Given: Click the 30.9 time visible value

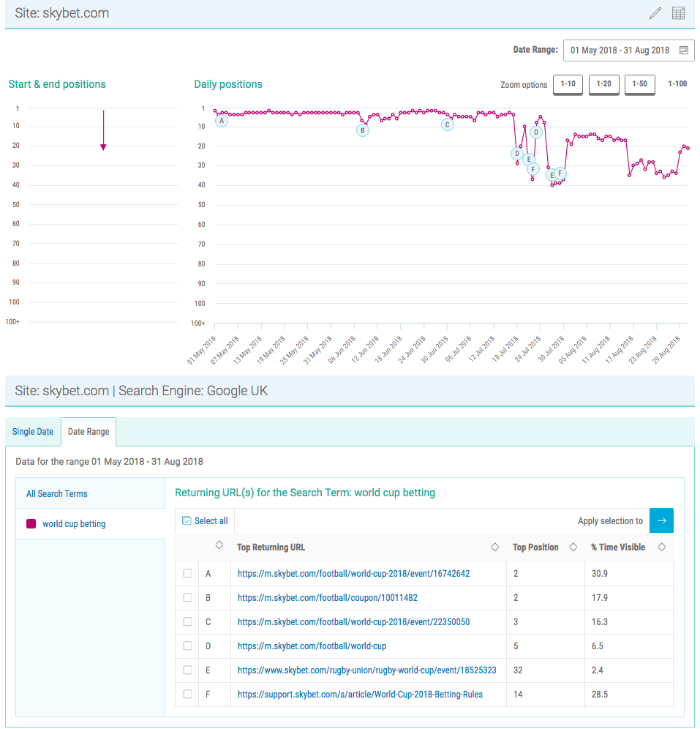Looking at the screenshot, I should (599, 574).
